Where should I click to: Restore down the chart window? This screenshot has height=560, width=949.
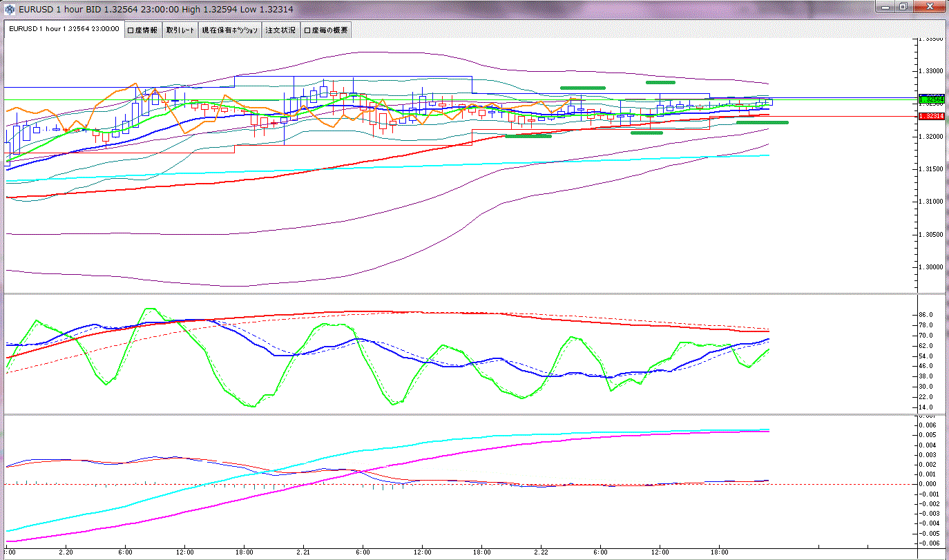904,7
